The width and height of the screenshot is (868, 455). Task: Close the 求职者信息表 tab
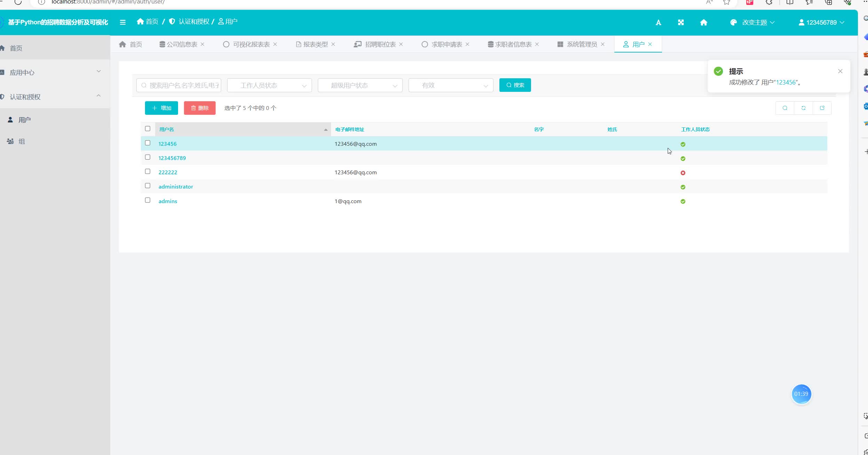click(537, 44)
